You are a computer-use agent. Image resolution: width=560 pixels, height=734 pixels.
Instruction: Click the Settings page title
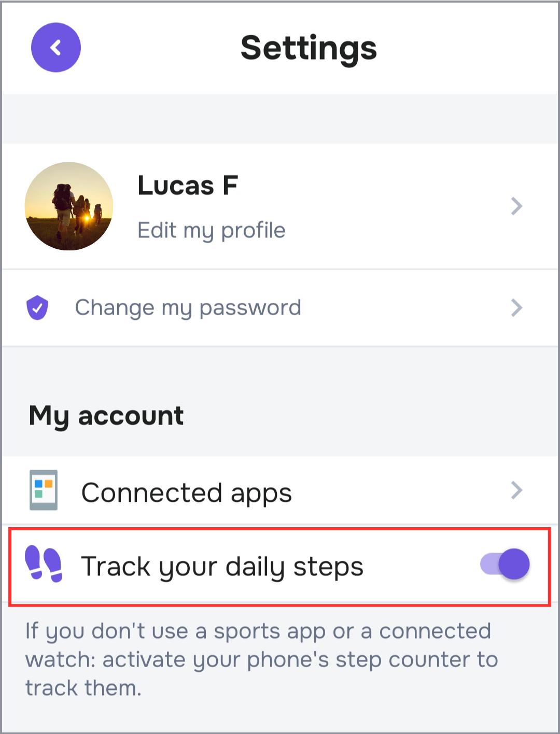point(309,48)
